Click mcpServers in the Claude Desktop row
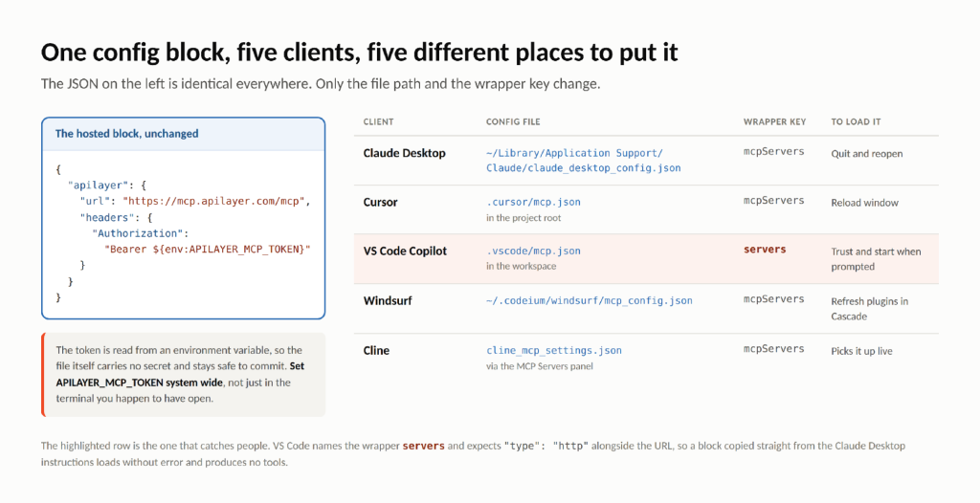Image resolution: width=980 pixels, height=503 pixels. 773,151
